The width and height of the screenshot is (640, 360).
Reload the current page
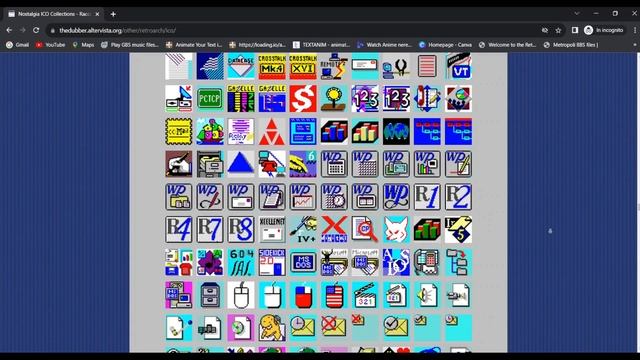tap(36, 30)
